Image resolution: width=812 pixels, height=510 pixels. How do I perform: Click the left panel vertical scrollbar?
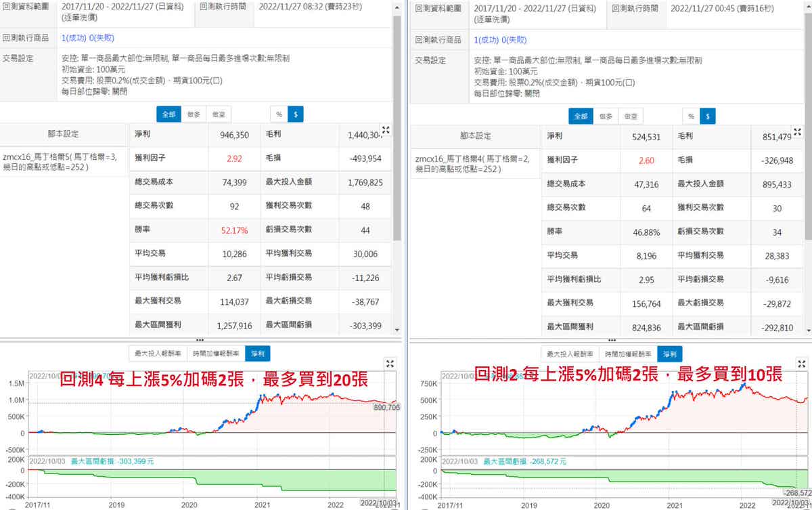[x=397, y=169]
